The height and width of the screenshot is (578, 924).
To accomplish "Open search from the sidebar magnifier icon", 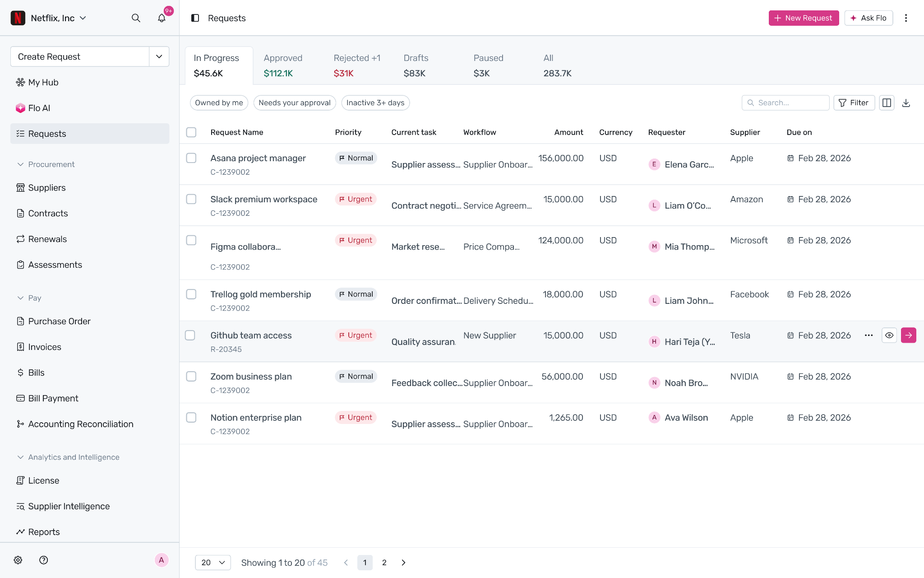I will [x=136, y=18].
